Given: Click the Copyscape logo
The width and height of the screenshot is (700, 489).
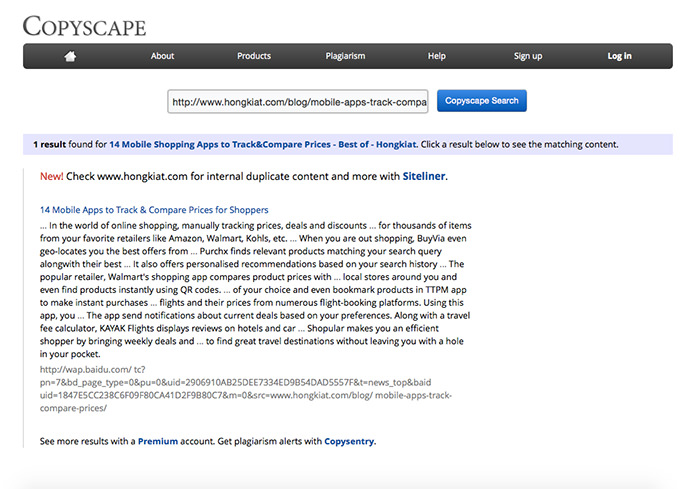Looking at the screenshot, I should 84,26.
